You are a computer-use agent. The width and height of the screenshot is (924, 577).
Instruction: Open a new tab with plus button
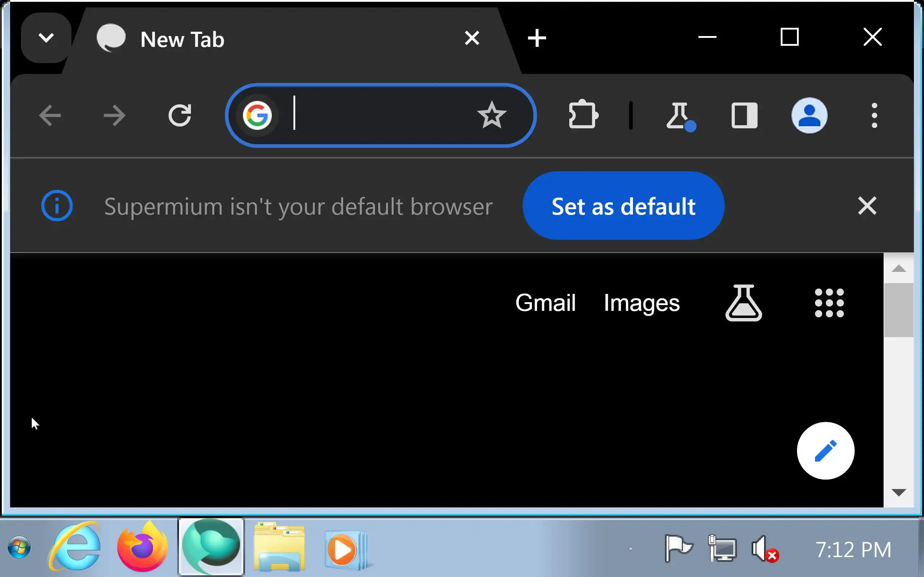point(537,38)
